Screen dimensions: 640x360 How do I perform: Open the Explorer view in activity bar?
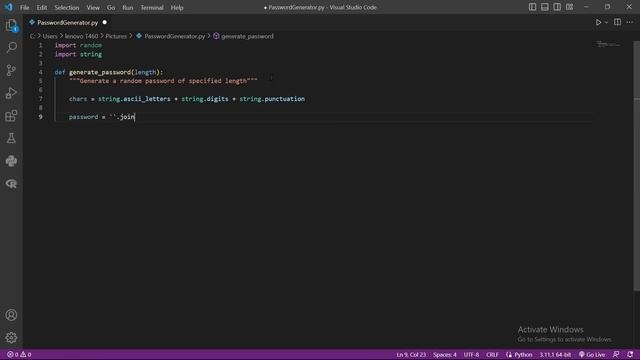click(11, 25)
